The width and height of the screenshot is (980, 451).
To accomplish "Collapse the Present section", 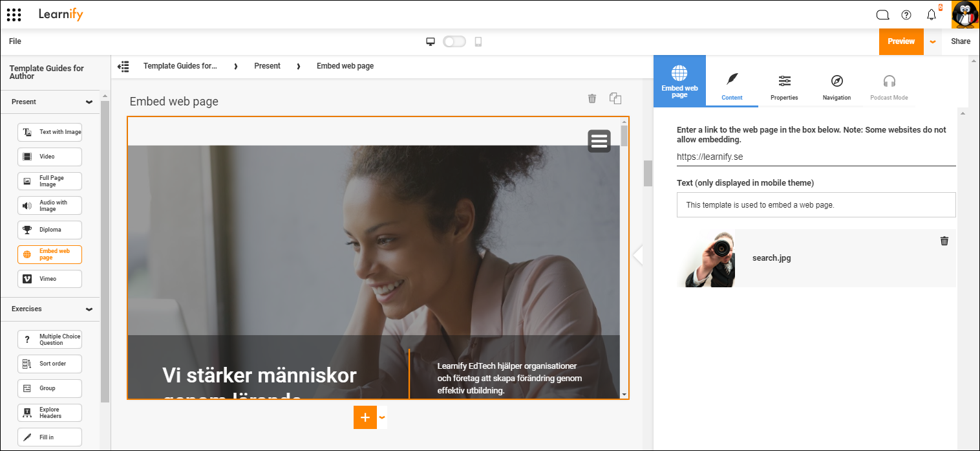I will coord(89,102).
